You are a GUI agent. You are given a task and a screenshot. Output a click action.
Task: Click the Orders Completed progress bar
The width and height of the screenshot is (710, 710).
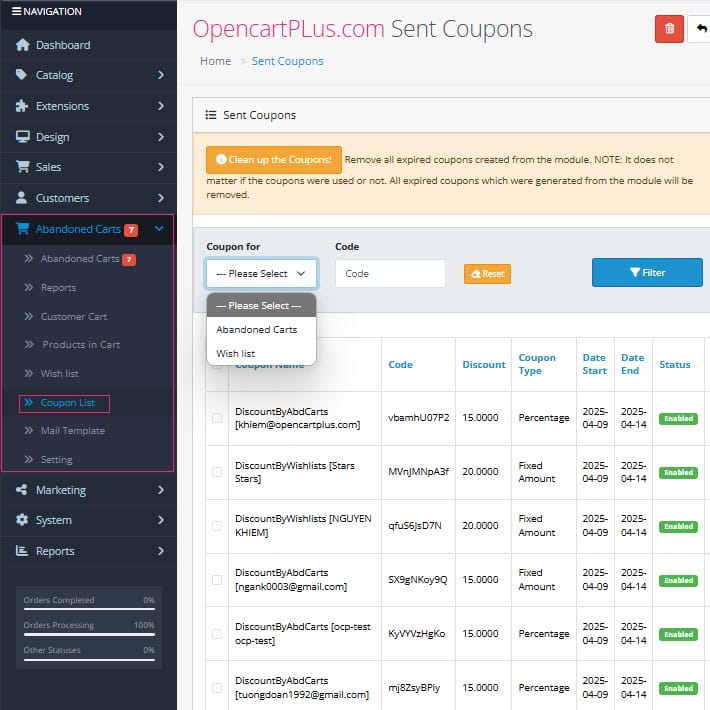(x=89, y=609)
